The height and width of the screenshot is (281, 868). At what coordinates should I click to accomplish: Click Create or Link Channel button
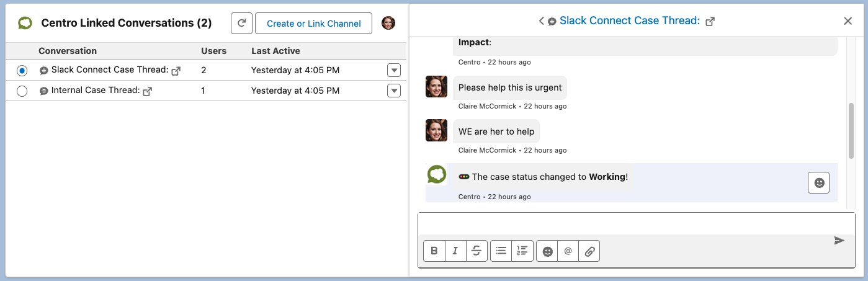click(313, 23)
